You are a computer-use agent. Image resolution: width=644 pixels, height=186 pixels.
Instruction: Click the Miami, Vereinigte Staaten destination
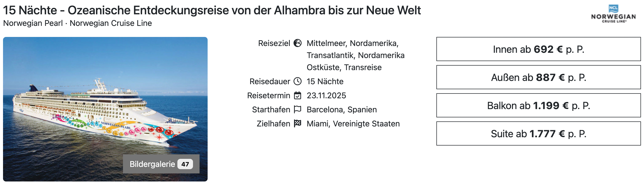click(x=353, y=124)
